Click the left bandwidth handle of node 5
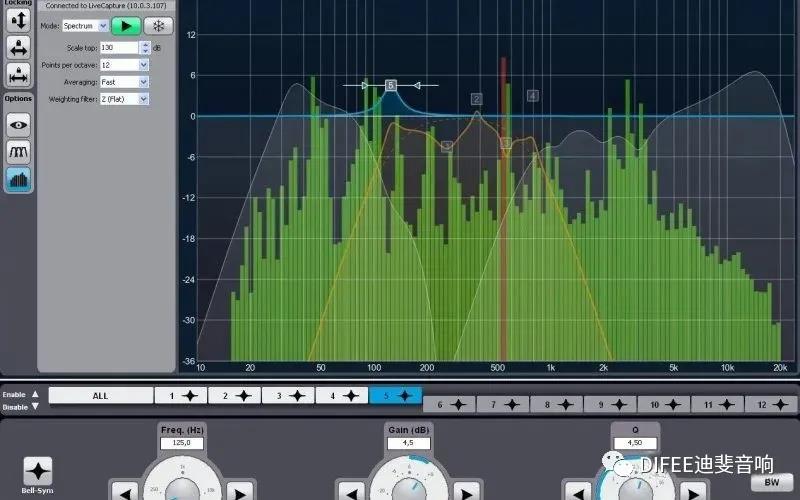800x500 pixels. tap(364, 85)
